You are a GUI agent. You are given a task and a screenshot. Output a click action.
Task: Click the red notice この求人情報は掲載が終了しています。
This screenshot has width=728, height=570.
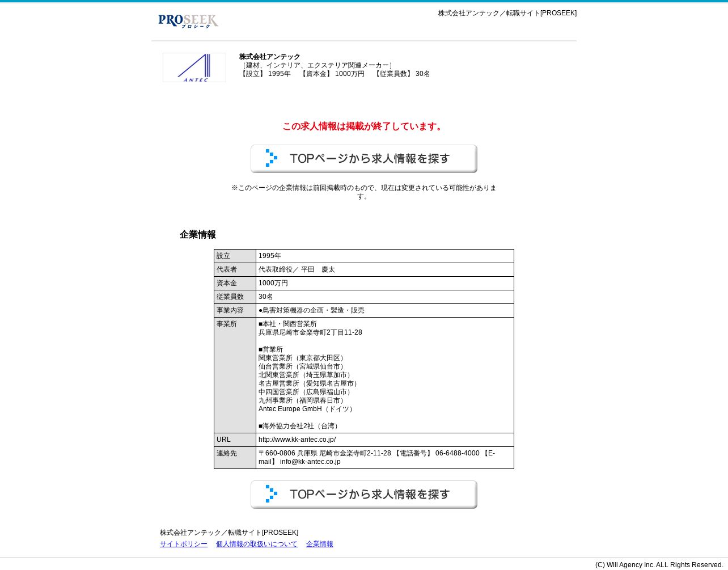364,126
